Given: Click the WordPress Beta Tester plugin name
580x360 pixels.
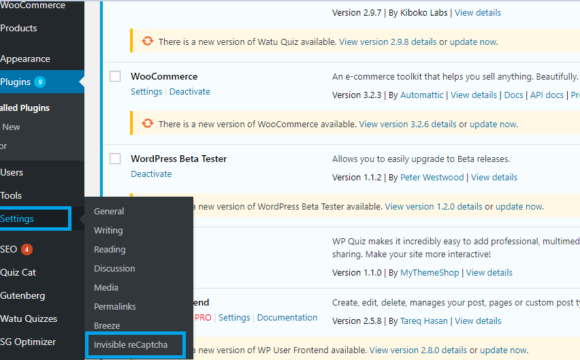Looking at the screenshot, I should pyautogui.click(x=179, y=159).
